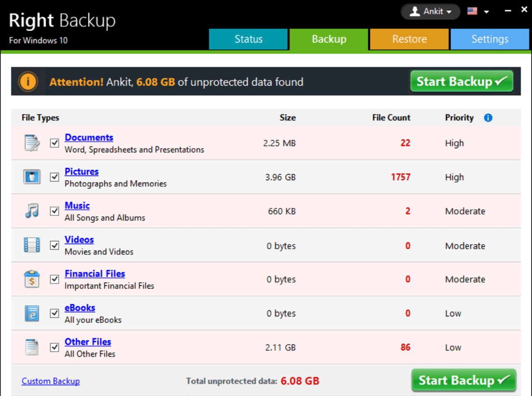Click the orange attention alert icon
The image size is (532, 396).
coord(28,82)
